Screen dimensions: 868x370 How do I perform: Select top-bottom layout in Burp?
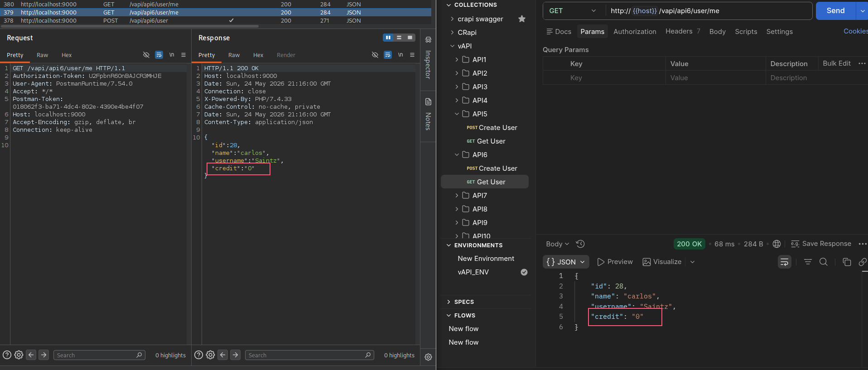click(x=399, y=38)
